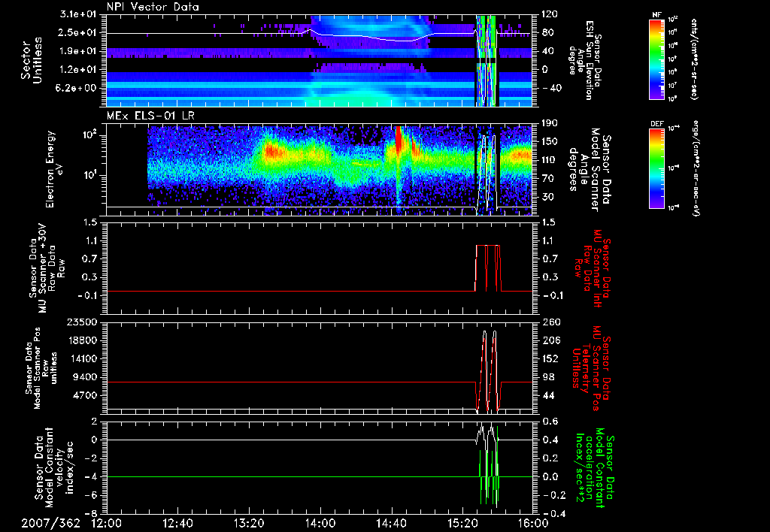Click the '14:00' time axis tick label
Screen dimensions: 770x532
click(320, 523)
